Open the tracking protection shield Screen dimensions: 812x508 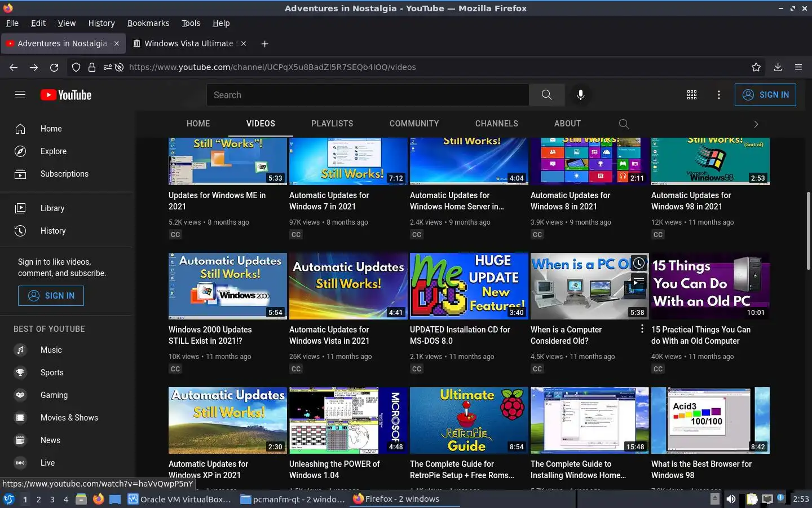76,67
